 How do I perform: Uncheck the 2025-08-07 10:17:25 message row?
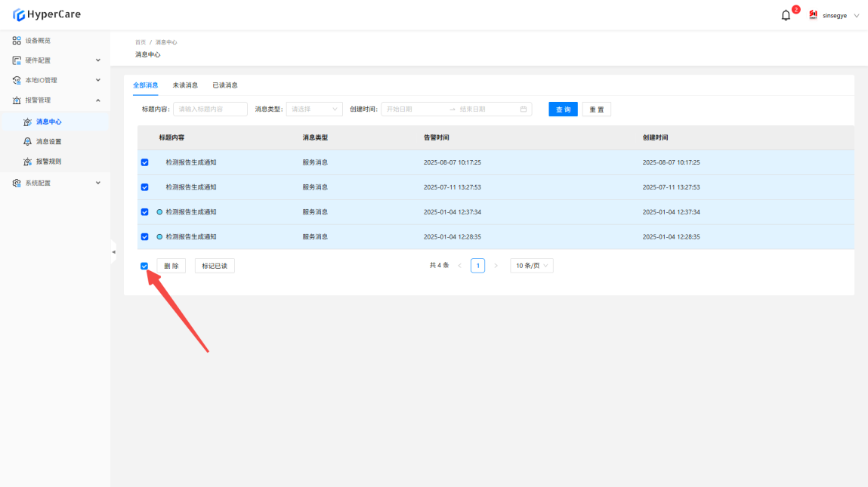pos(144,162)
